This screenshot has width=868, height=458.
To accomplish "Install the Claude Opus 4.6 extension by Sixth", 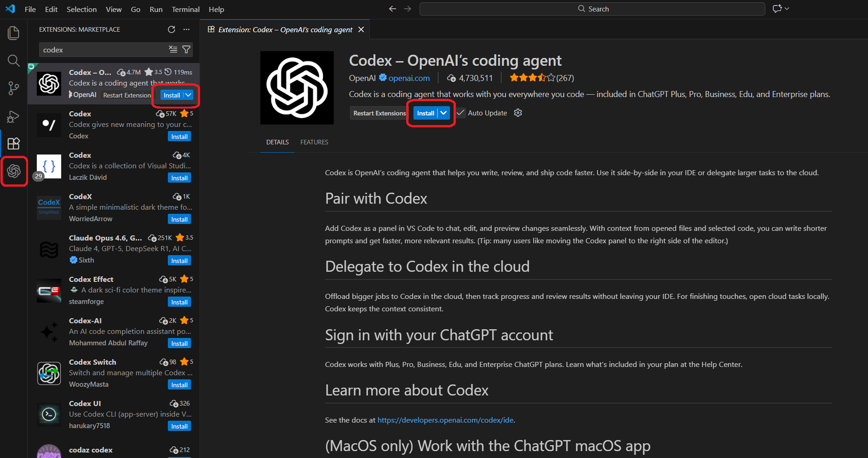I will pos(179,261).
